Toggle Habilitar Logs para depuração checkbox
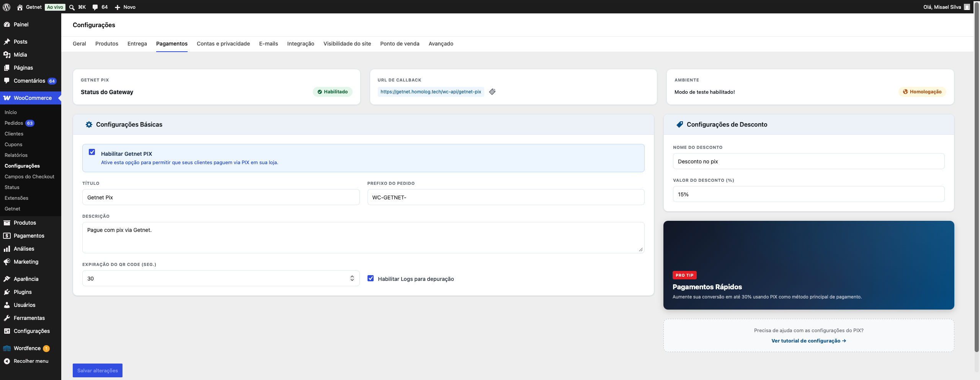This screenshot has height=380, width=980. point(371,278)
